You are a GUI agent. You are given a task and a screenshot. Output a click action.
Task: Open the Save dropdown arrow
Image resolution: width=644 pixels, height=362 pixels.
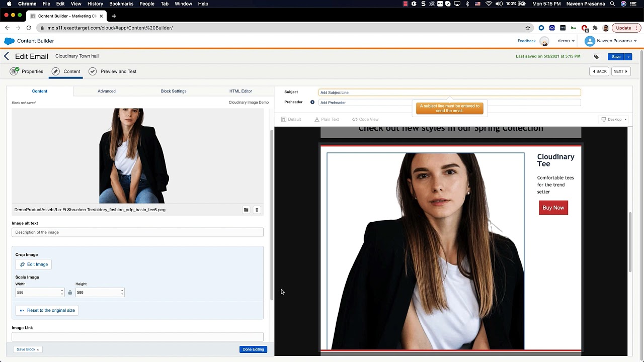628,57
